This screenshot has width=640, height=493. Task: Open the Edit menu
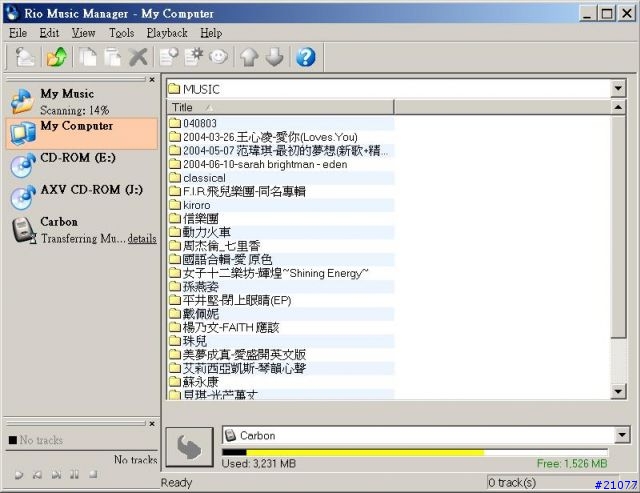(49, 33)
